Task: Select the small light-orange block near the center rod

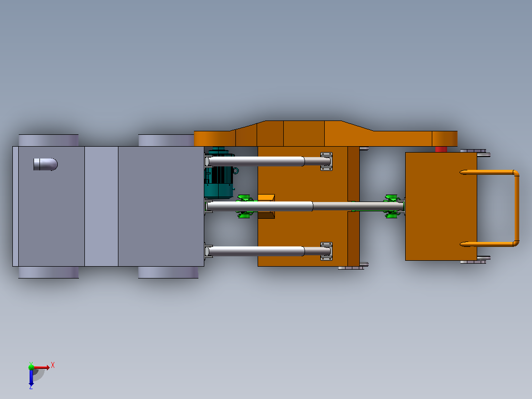Action: (266, 198)
